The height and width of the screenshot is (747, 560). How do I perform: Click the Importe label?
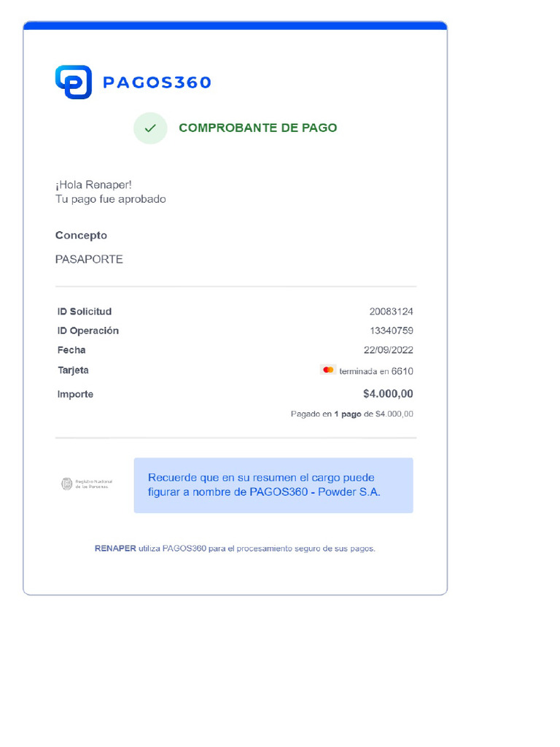point(76,395)
